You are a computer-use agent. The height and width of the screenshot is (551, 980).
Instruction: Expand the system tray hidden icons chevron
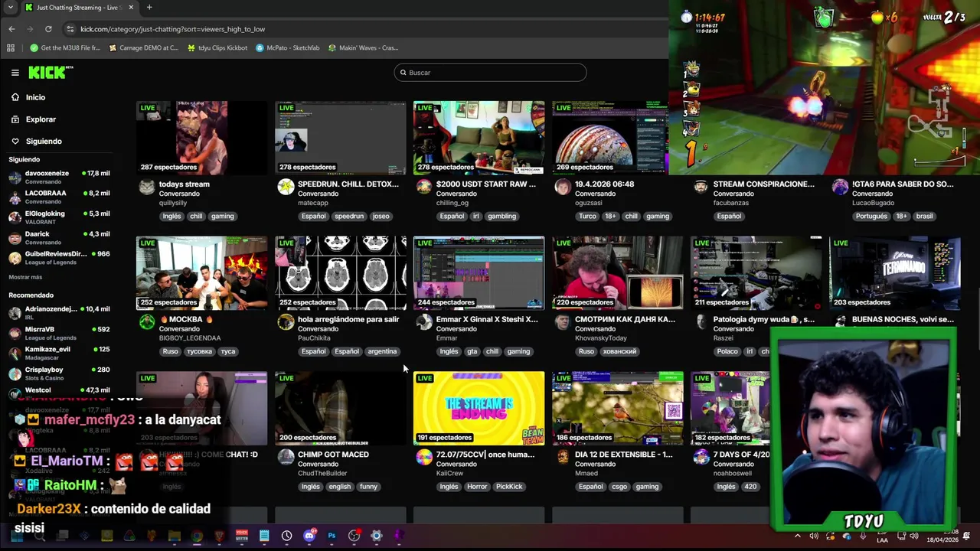pos(798,536)
